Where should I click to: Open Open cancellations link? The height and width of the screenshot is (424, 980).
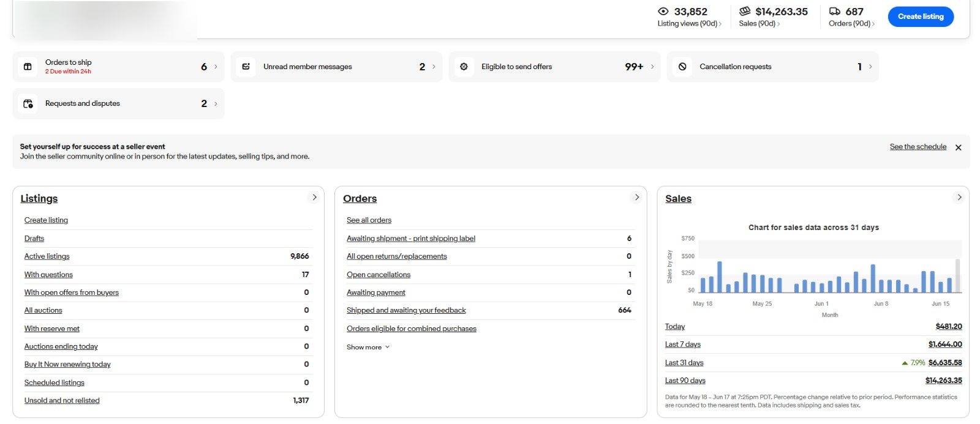pyautogui.click(x=379, y=275)
